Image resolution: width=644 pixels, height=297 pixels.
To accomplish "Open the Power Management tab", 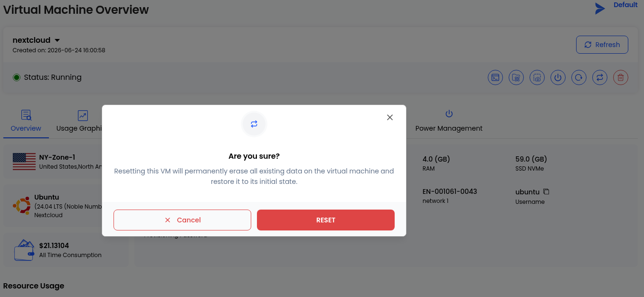I will (449, 122).
